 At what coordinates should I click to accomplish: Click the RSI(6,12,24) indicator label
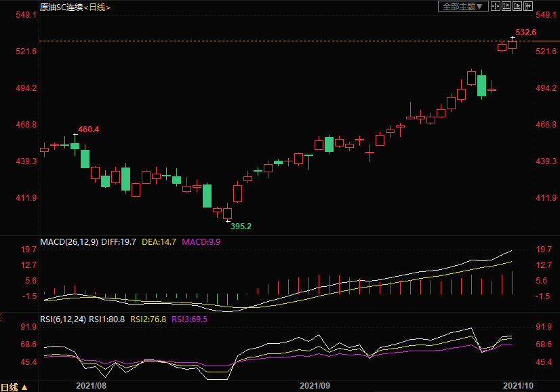64,319
